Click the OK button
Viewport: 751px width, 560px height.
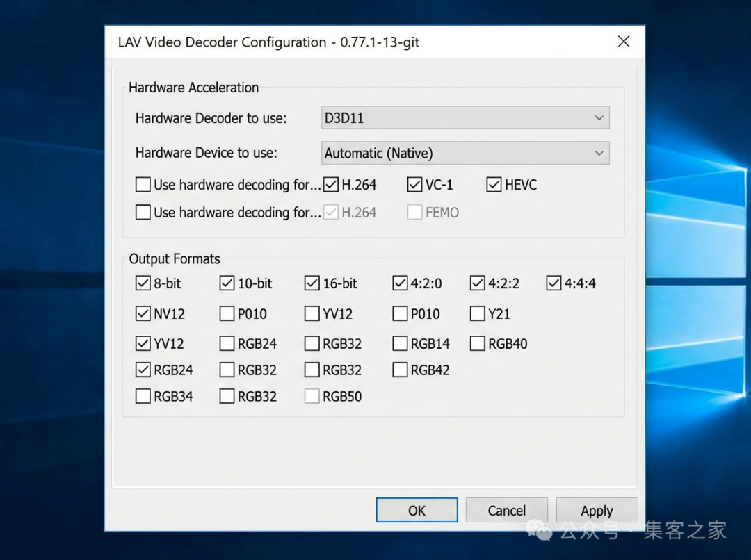click(417, 511)
